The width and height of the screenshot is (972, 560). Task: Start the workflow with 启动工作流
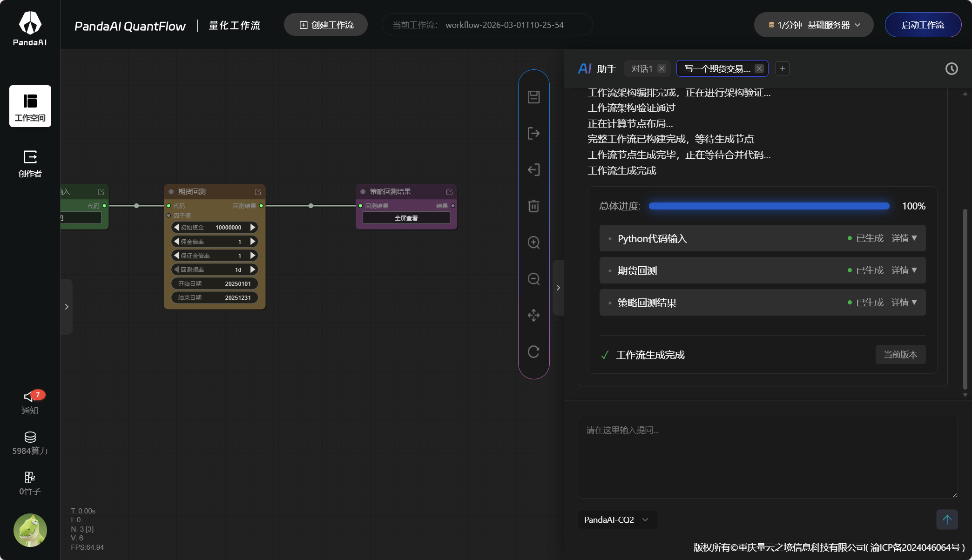pos(923,25)
